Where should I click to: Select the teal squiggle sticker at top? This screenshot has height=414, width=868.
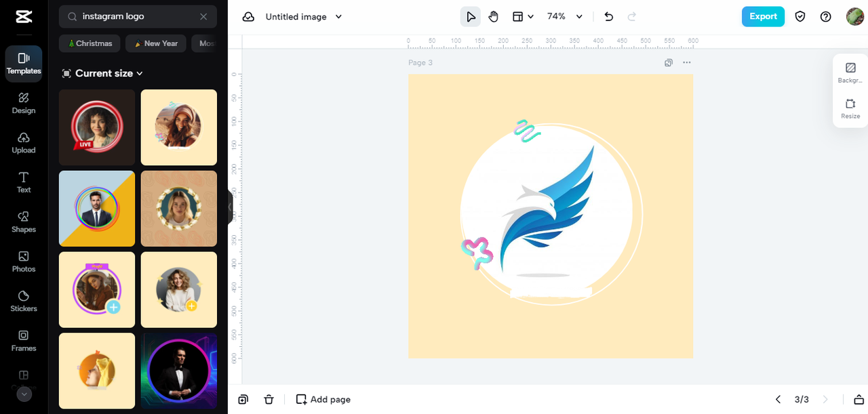pyautogui.click(x=527, y=130)
